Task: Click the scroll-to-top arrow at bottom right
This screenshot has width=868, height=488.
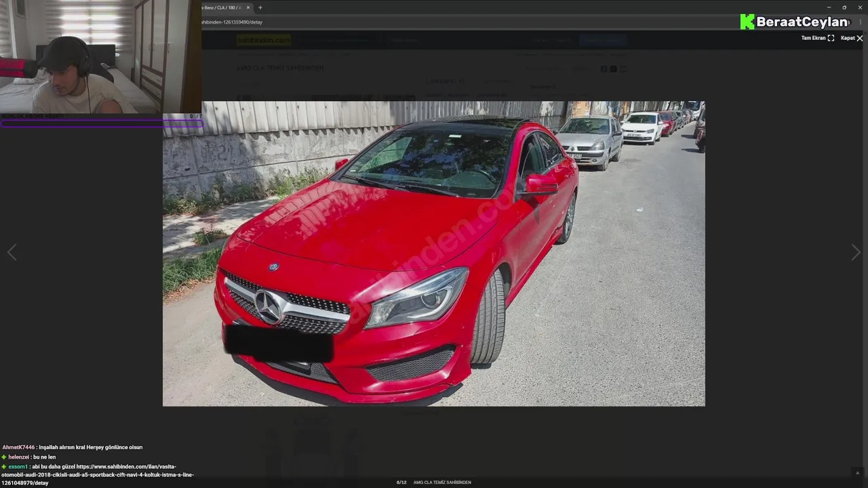Action: (857, 473)
